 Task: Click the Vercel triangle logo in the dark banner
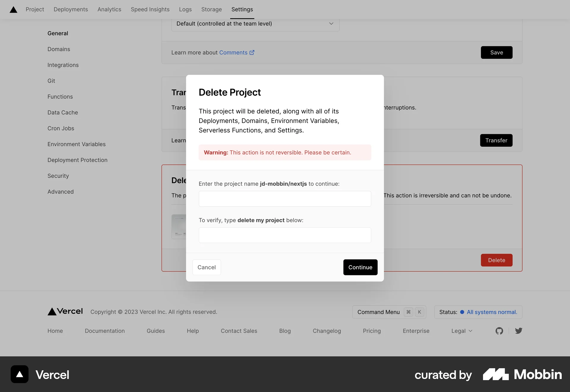pyautogui.click(x=19, y=374)
